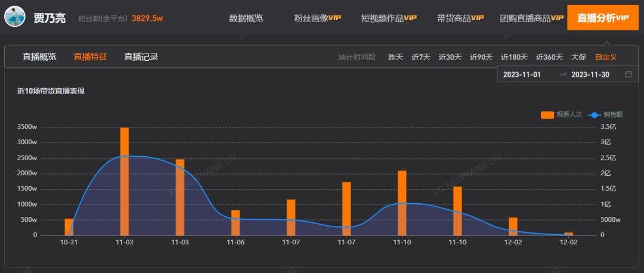This screenshot has height=273, width=644.
Task: Choose 近30天 statistics period
Action: [x=450, y=57]
